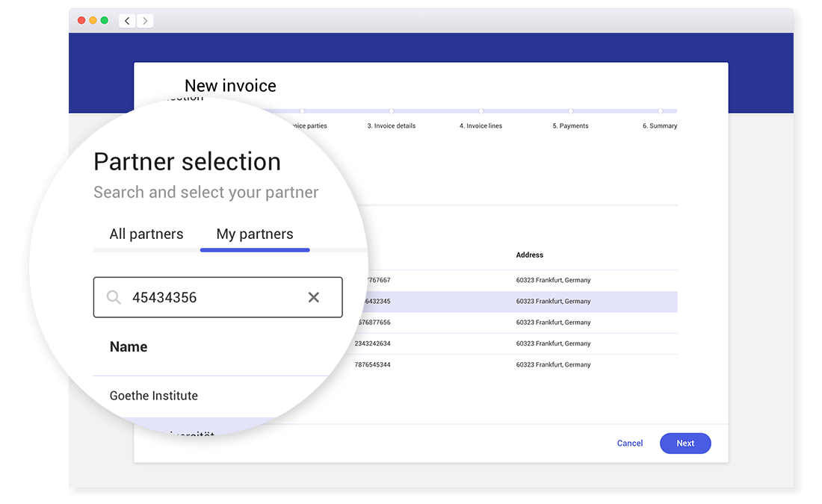Proceed with the Next button
This screenshot has height=504, width=822.
pos(685,444)
